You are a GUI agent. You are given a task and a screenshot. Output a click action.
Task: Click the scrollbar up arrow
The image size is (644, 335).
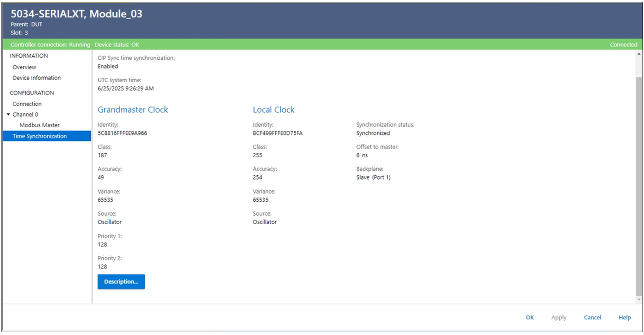[639, 54]
